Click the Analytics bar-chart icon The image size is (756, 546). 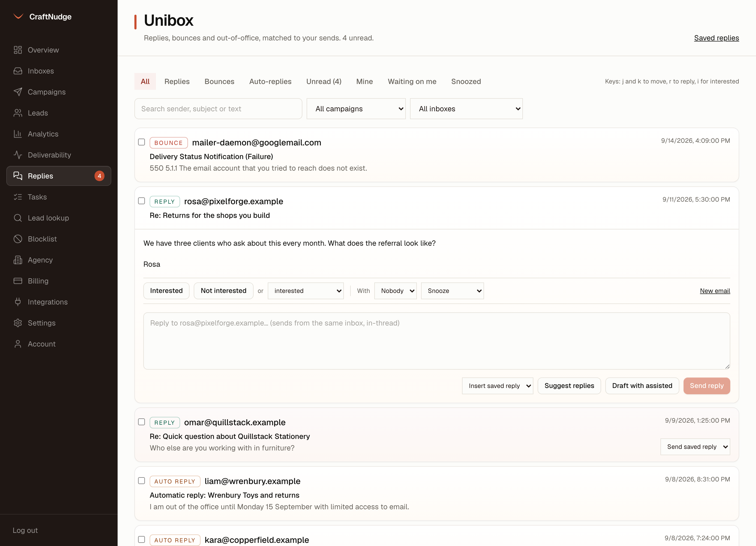point(18,134)
